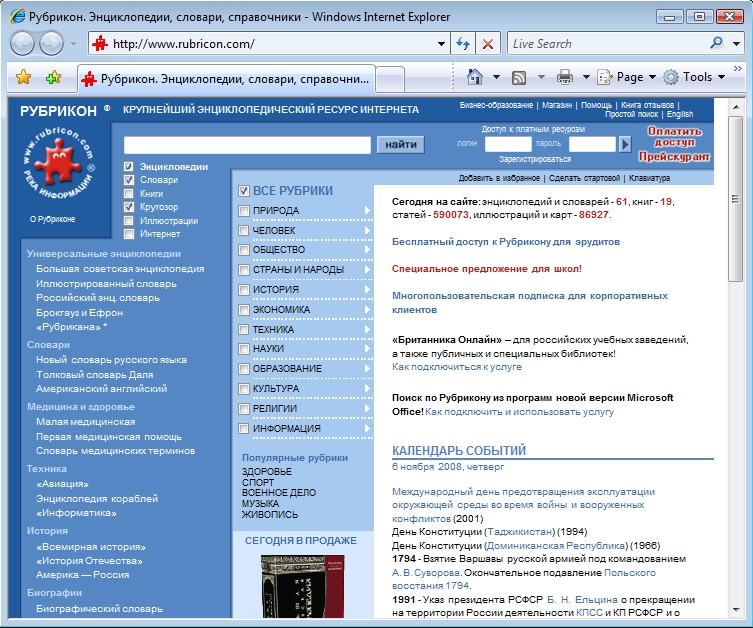Open the Бизнес-образование top menu link

coord(496,105)
